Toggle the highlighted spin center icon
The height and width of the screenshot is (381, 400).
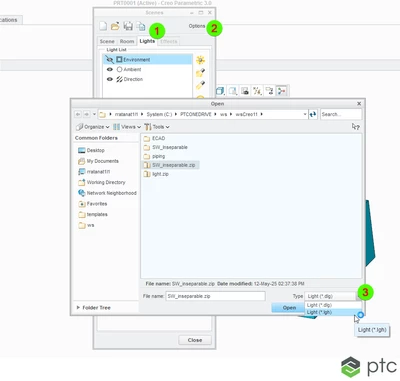(x=282, y=91)
